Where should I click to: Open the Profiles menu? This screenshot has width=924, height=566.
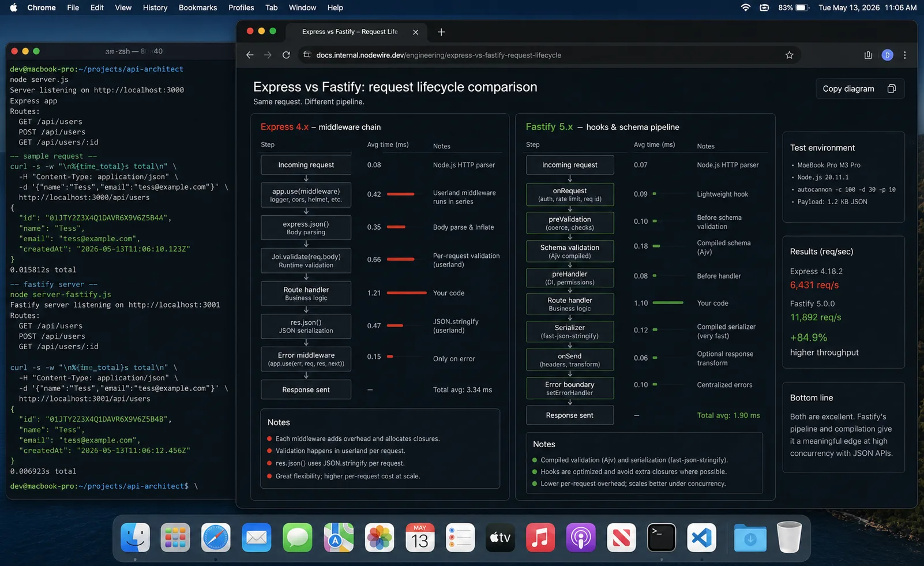pyautogui.click(x=241, y=8)
